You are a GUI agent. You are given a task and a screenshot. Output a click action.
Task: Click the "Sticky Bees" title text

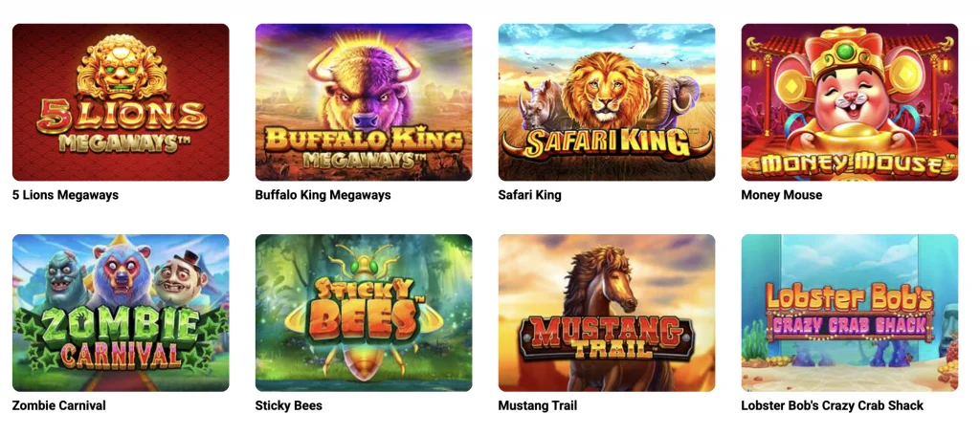click(289, 405)
